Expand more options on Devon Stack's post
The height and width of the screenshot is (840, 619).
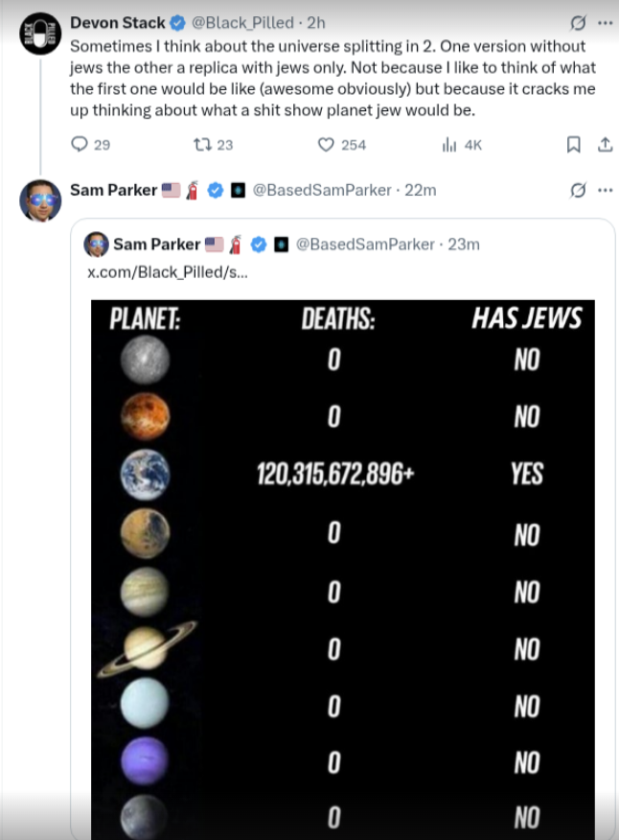[605, 23]
